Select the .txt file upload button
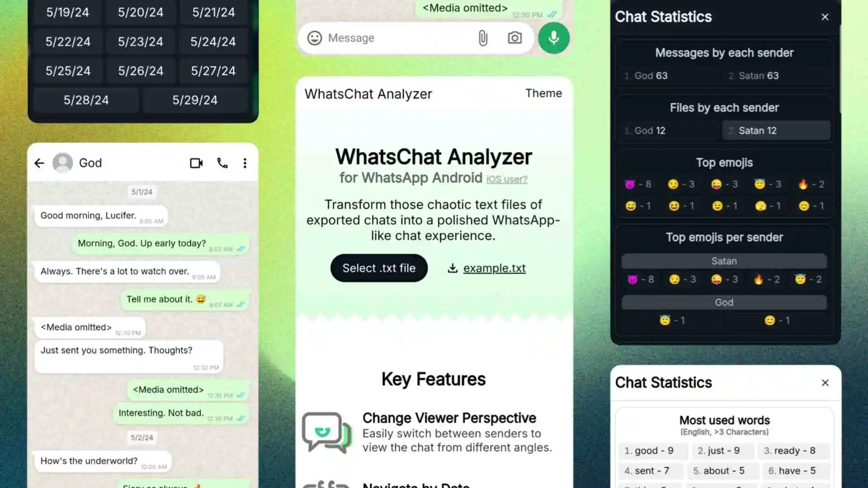The height and width of the screenshot is (488, 868). 379,267
